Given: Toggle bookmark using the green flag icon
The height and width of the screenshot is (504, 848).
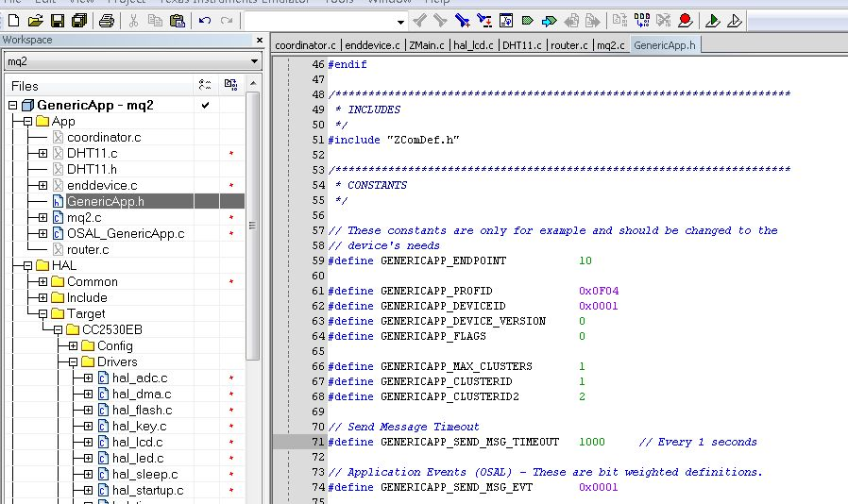Looking at the screenshot, I should pos(529,21).
